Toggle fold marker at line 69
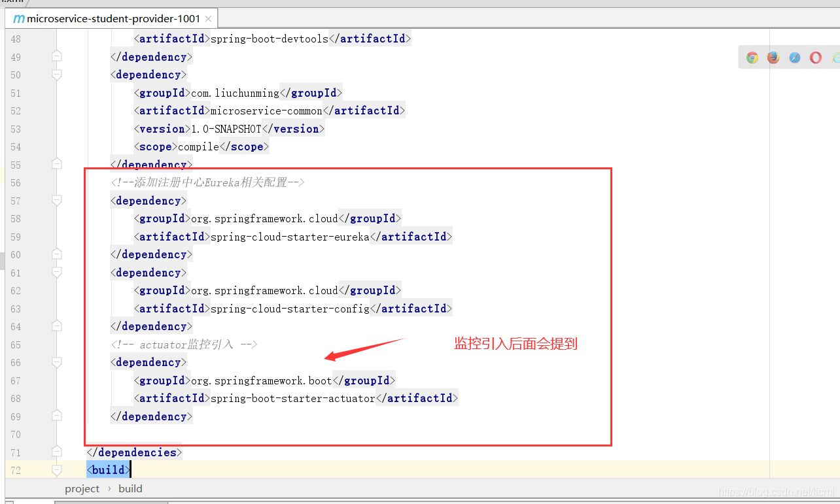The image size is (840, 504). [x=57, y=416]
